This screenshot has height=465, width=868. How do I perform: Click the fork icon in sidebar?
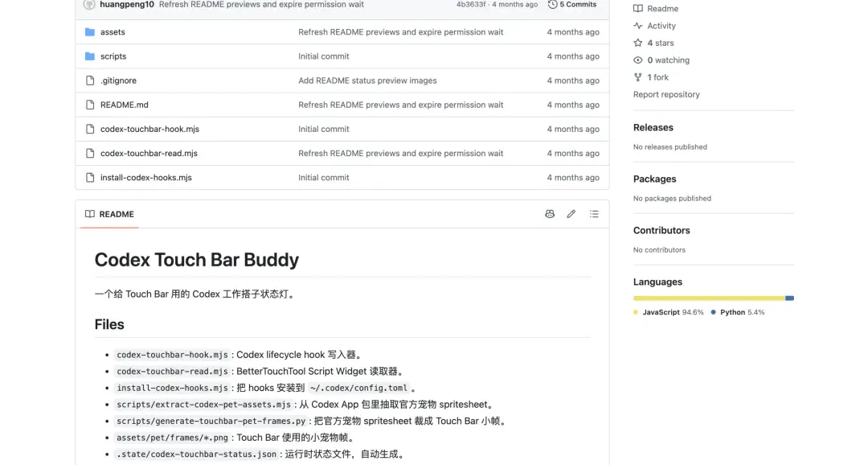click(638, 77)
